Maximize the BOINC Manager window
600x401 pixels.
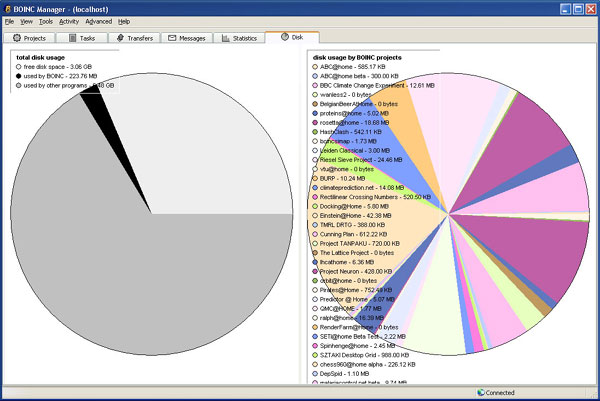(578, 9)
